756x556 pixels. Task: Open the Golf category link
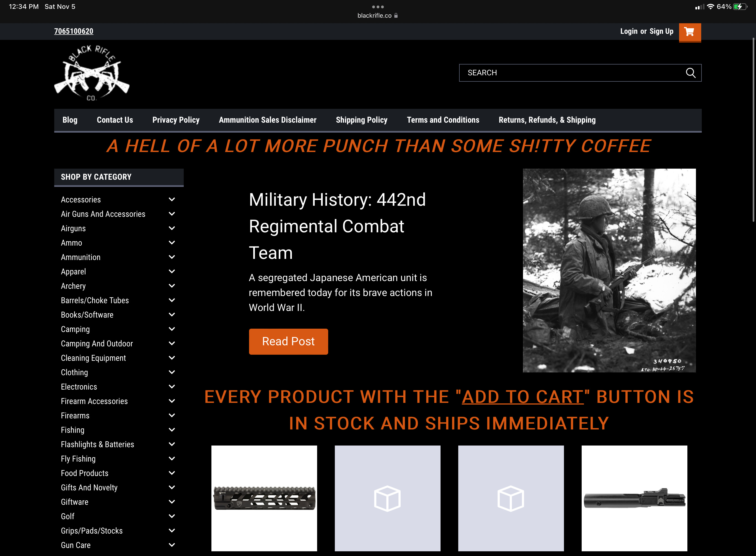68,516
